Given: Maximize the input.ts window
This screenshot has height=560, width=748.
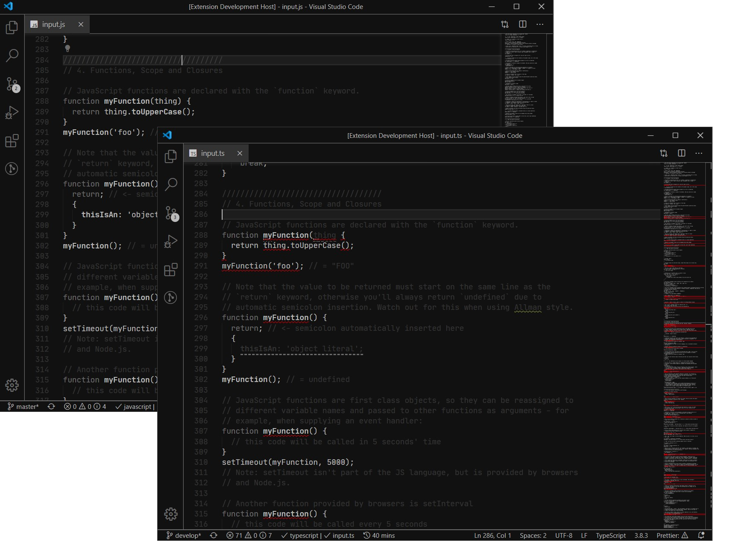Looking at the screenshot, I should click(x=675, y=135).
